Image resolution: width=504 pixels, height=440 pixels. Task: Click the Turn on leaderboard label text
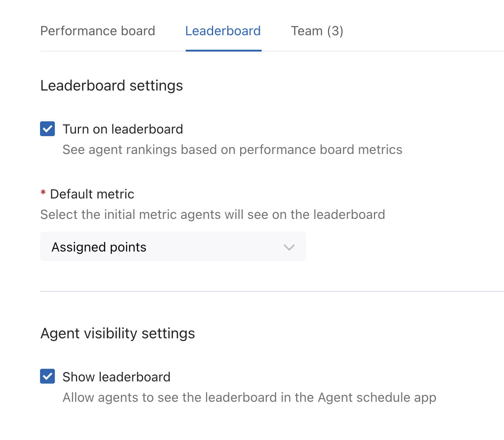point(123,129)
